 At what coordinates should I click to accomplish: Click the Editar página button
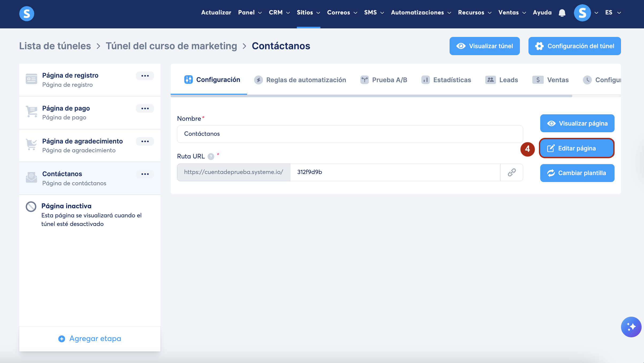[577, 148]
